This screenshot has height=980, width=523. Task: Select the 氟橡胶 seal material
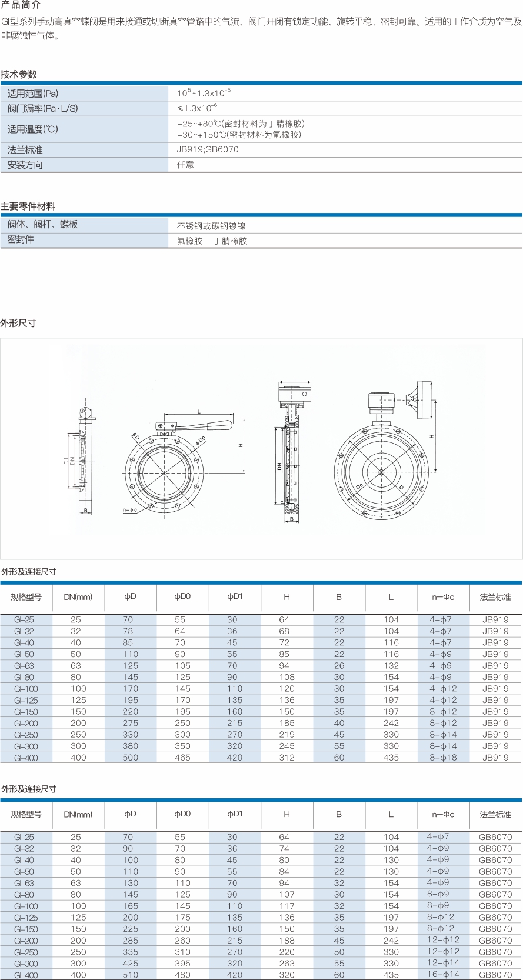189,241
